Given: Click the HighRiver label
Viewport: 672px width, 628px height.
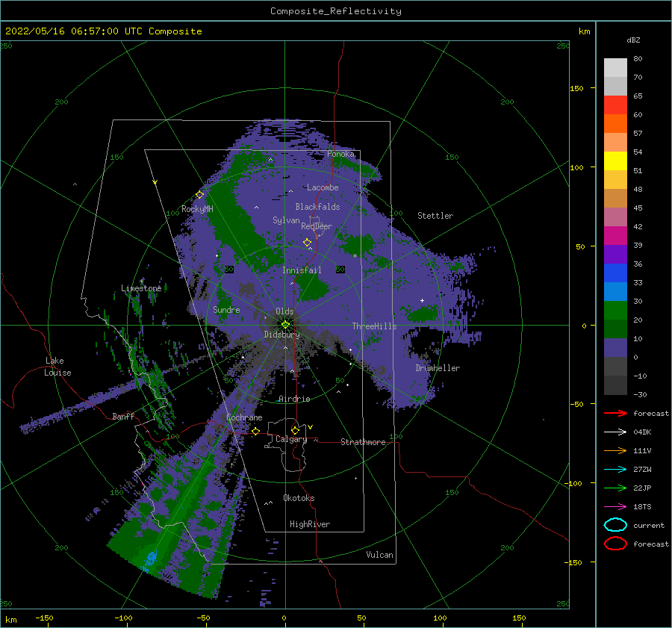Looking at the screenshot, I should (310, 524).
